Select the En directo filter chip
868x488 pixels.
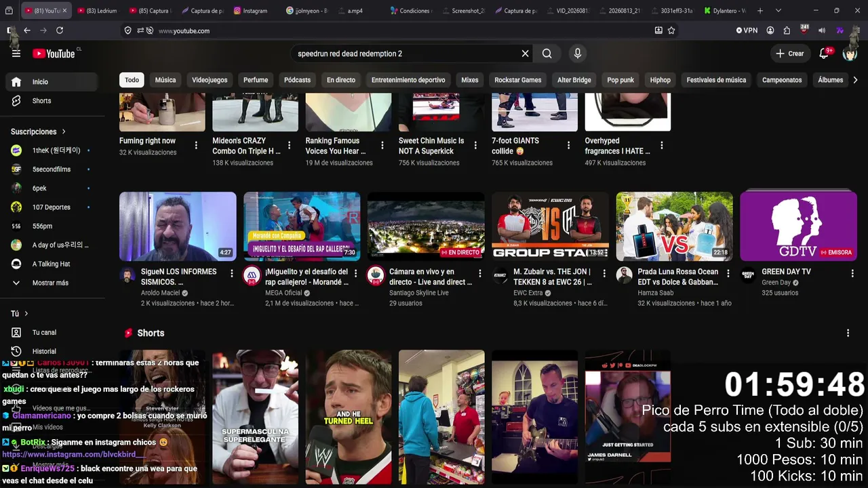click(341, 80)
